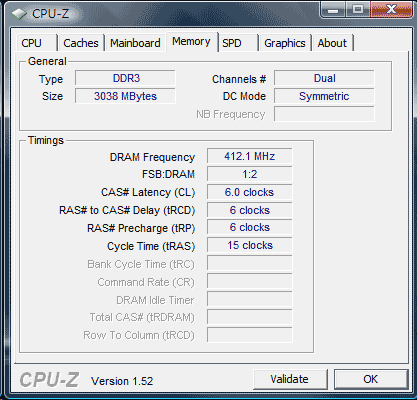Open the Graphics tab
The height and width of the screenshot is (400, 417).
click(x=285, y=43)
